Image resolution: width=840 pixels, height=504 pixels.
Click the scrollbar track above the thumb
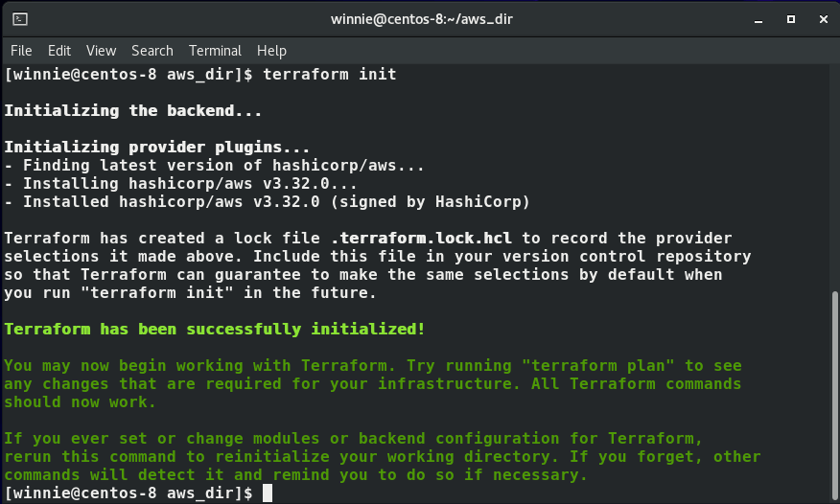(835, 176)
